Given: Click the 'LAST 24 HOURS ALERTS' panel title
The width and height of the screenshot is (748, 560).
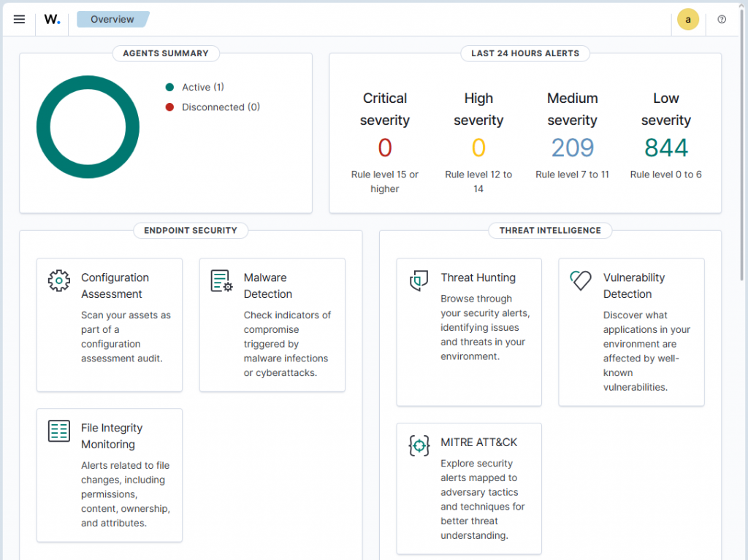Looking at the screenshot, I should (x=525, y=53).
